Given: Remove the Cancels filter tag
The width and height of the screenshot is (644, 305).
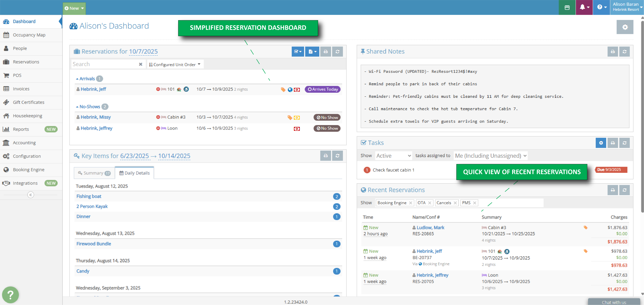Looking at the screenshot, I should (455, 203).
